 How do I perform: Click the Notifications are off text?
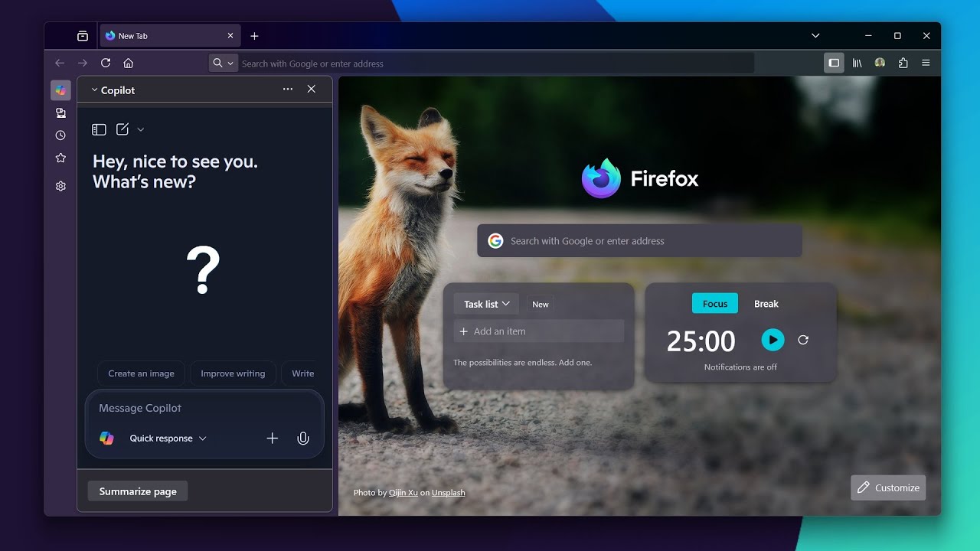point(740,367)
